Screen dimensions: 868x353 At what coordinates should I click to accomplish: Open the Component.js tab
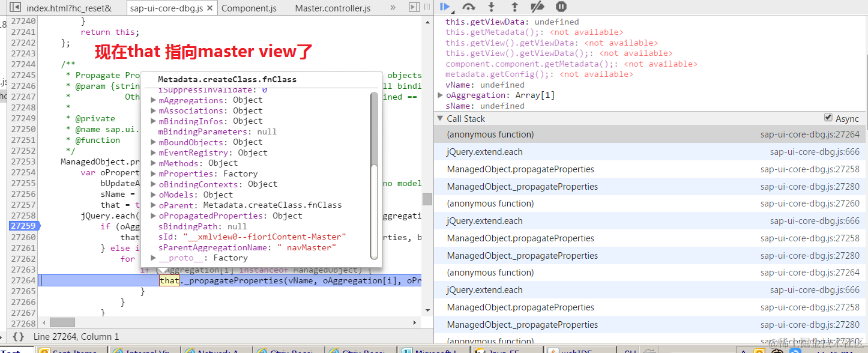point(249,8)
